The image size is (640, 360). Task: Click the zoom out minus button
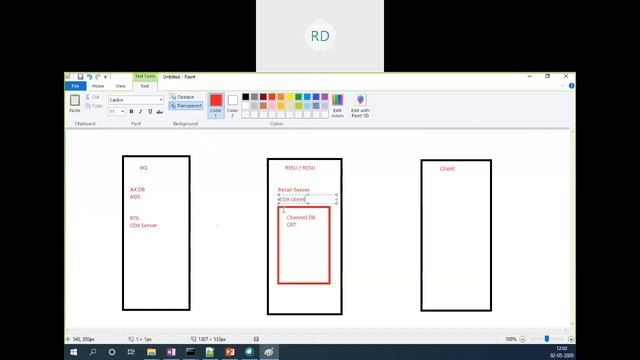click(522, 339)
